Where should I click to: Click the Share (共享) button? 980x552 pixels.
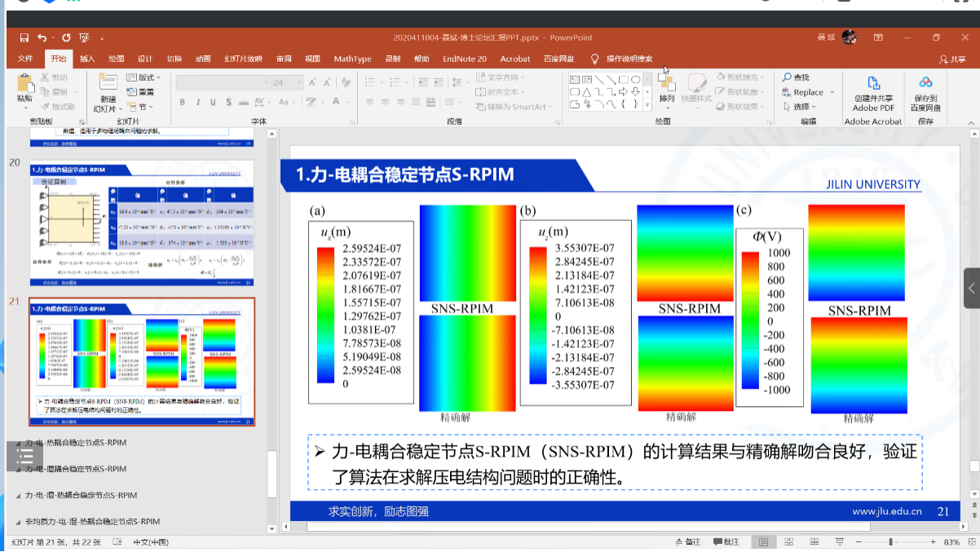coord(953,59)
